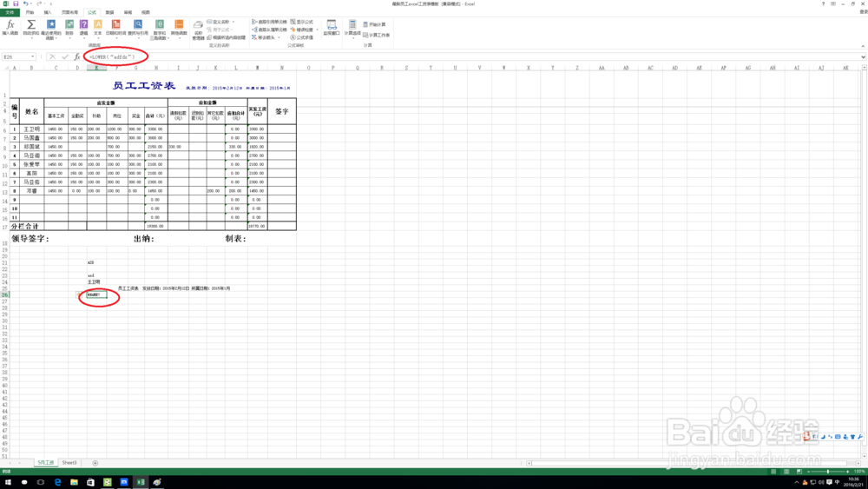Collapse the ribbon with the up arrow

863,46
